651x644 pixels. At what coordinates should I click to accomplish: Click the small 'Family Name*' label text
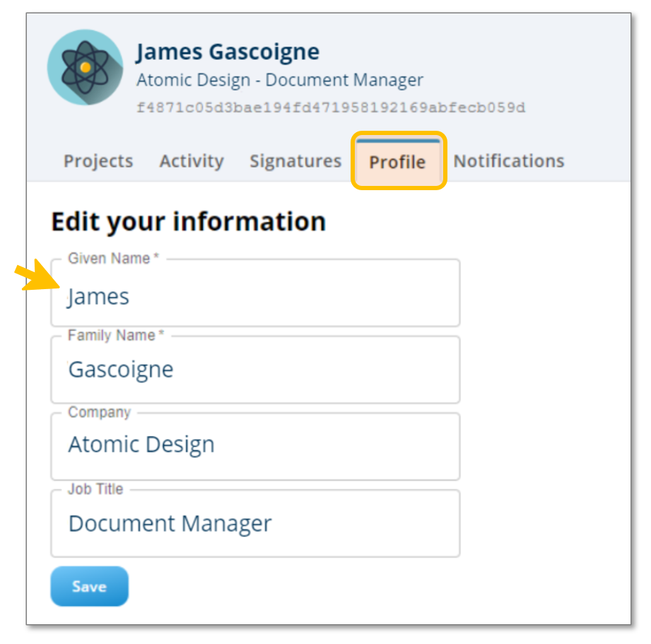(116, 336)
